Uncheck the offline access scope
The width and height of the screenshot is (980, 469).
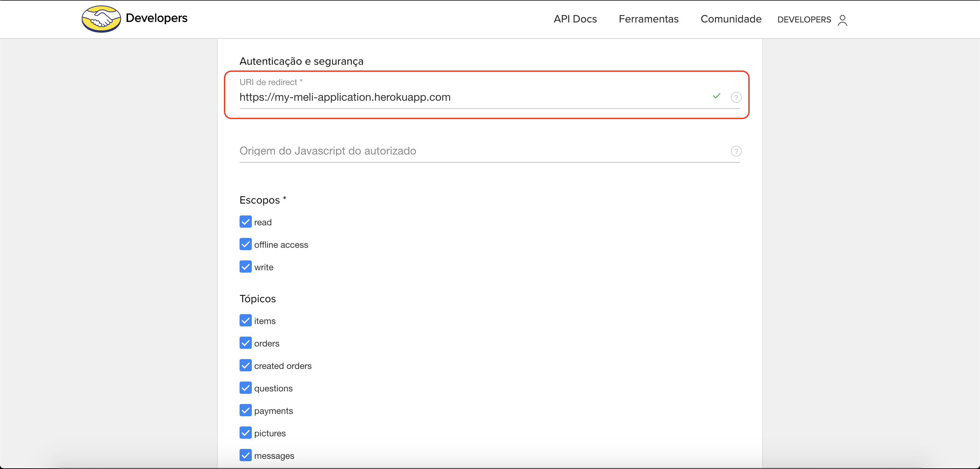(x=245, y=244)
